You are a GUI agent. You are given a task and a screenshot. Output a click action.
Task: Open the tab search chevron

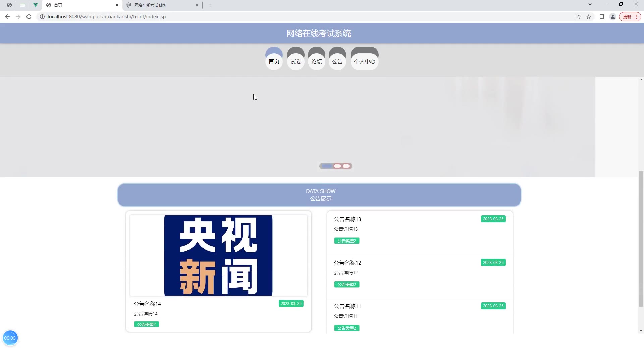(590, 4)
